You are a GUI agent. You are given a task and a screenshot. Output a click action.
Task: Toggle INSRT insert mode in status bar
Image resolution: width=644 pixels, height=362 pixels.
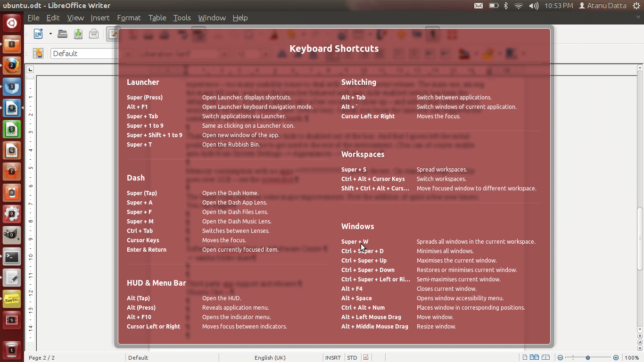click(333, 358)
